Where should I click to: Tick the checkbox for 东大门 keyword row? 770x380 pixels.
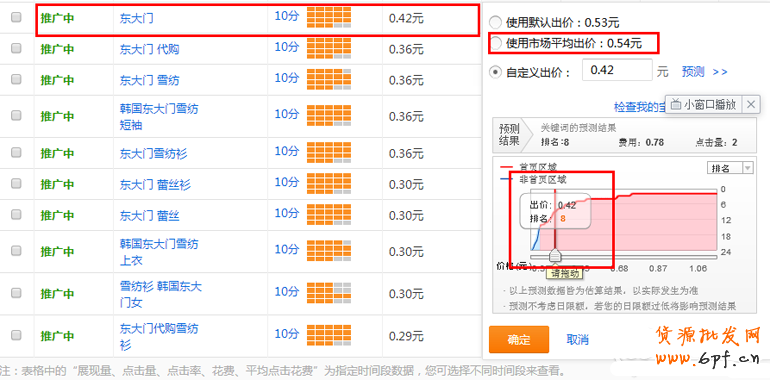click(16, 17)
